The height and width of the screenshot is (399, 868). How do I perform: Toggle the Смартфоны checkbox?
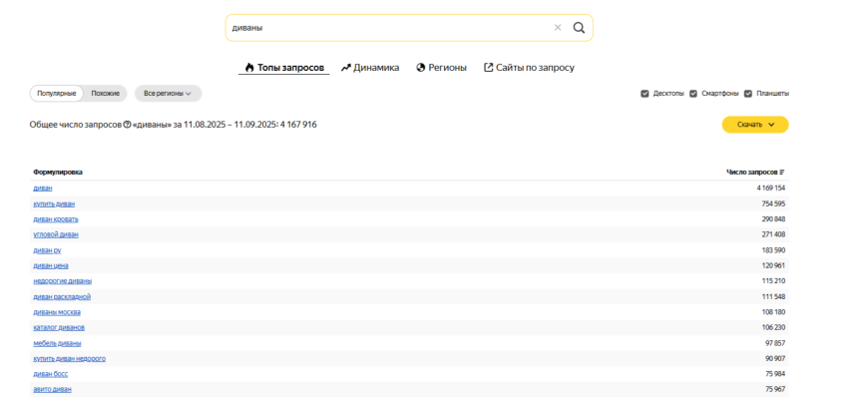693,94
